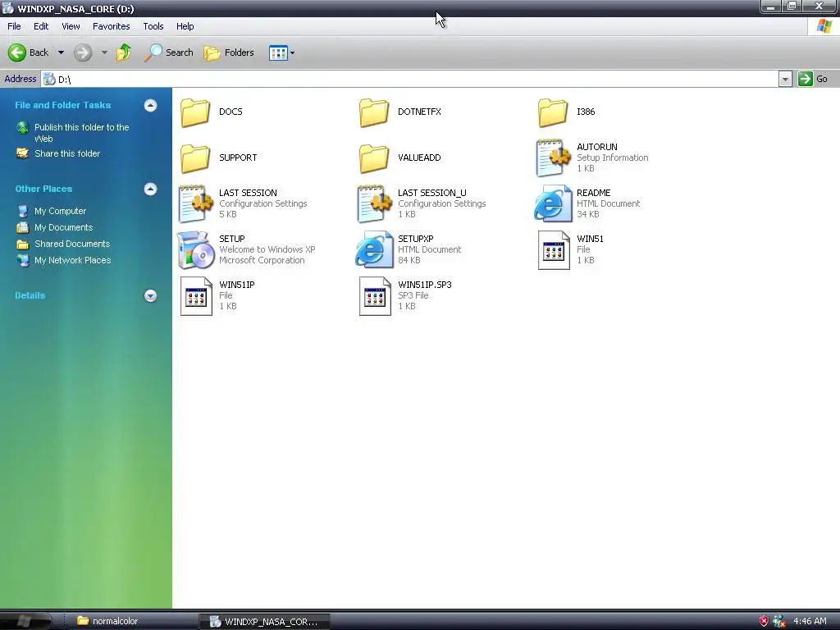Click the WINDXP_NASA_COR taskbar button
This screenshot has height=630, width=840.
click(x=263, y=622)
